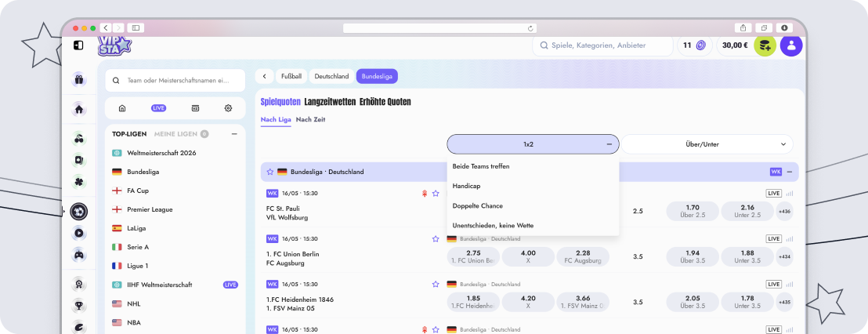Select Handicap from the dropdown
868x334 pixels.
[x=533, y=186]
